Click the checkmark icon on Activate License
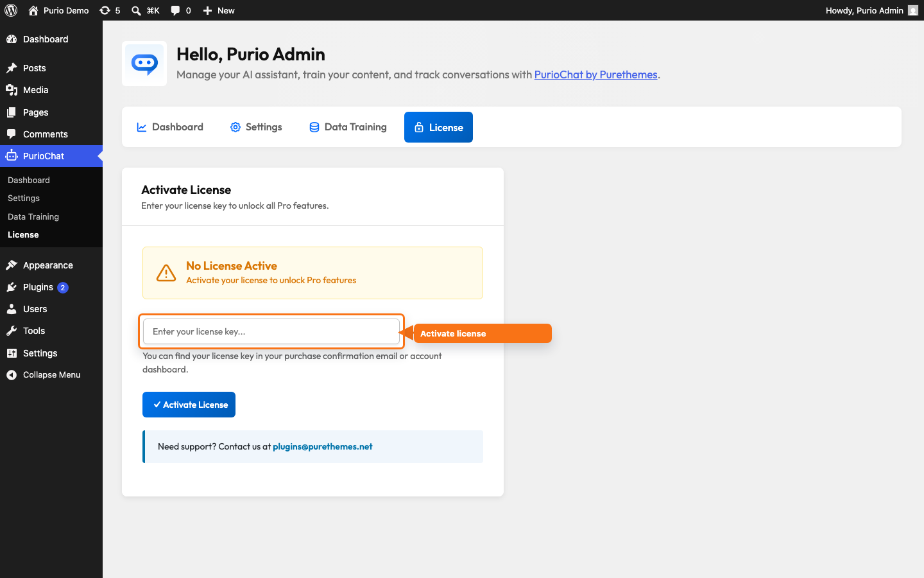 [157, 405]
